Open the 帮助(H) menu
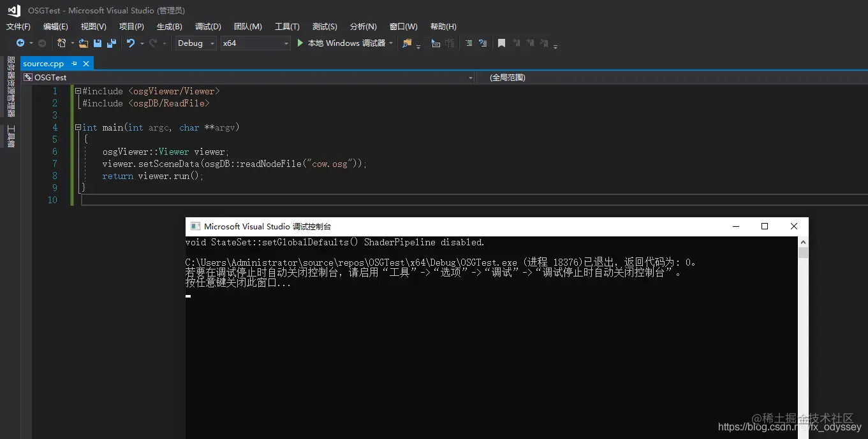Viewport: 868px width, 439px height. [443, 26]
